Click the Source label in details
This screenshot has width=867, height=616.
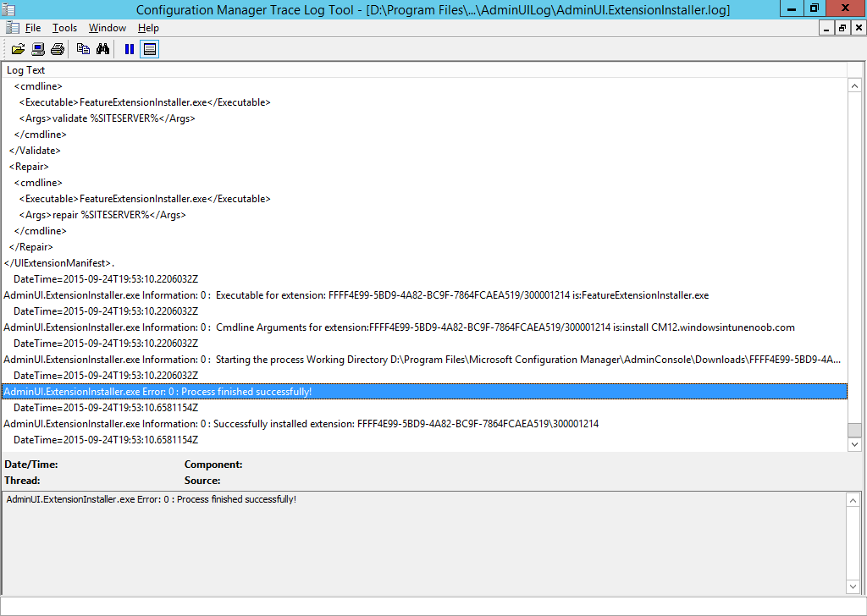202,481
